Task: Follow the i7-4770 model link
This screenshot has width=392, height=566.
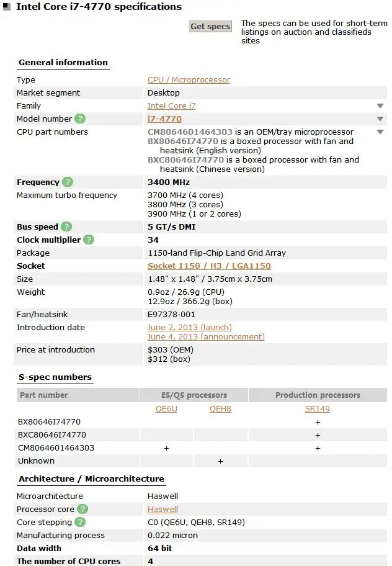Action: [x=164, y=119]
